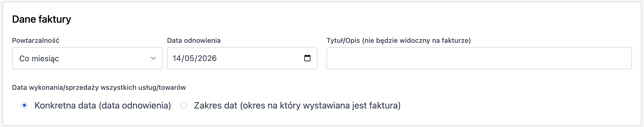Click the Co miesiąc selected value text
The width and height of the screenshot is (644, 127).
click(39, 58)
